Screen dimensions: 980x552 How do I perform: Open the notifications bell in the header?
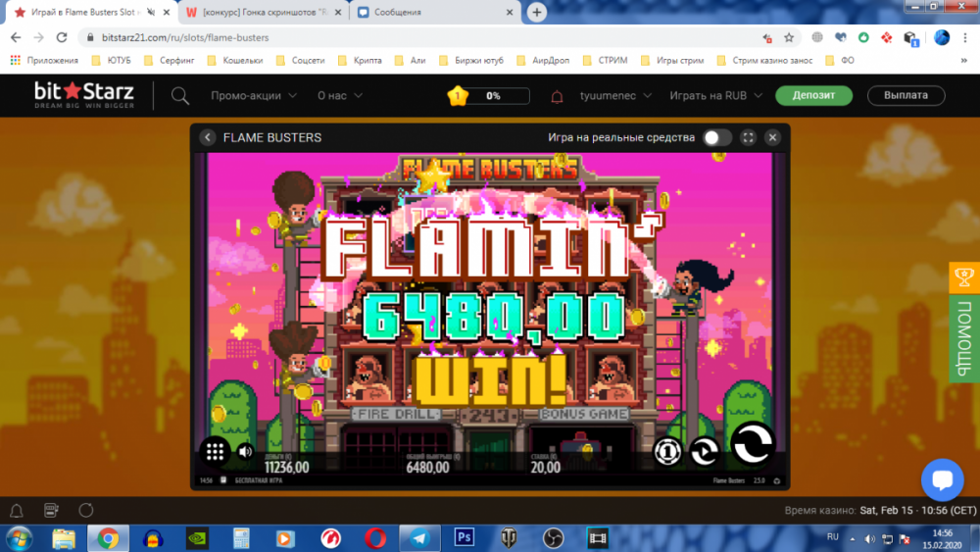(x=558, y=96)
